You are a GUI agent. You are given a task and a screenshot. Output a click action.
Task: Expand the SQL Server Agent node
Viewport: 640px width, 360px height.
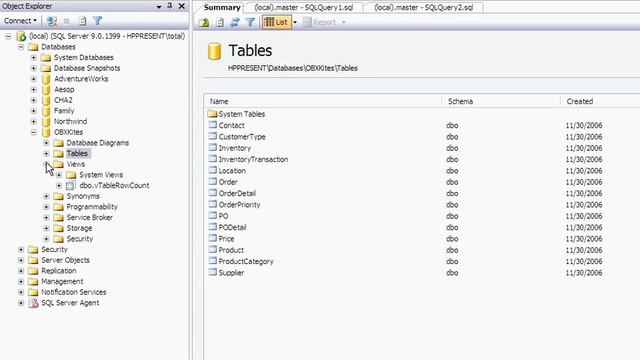[x=21, y=303]
